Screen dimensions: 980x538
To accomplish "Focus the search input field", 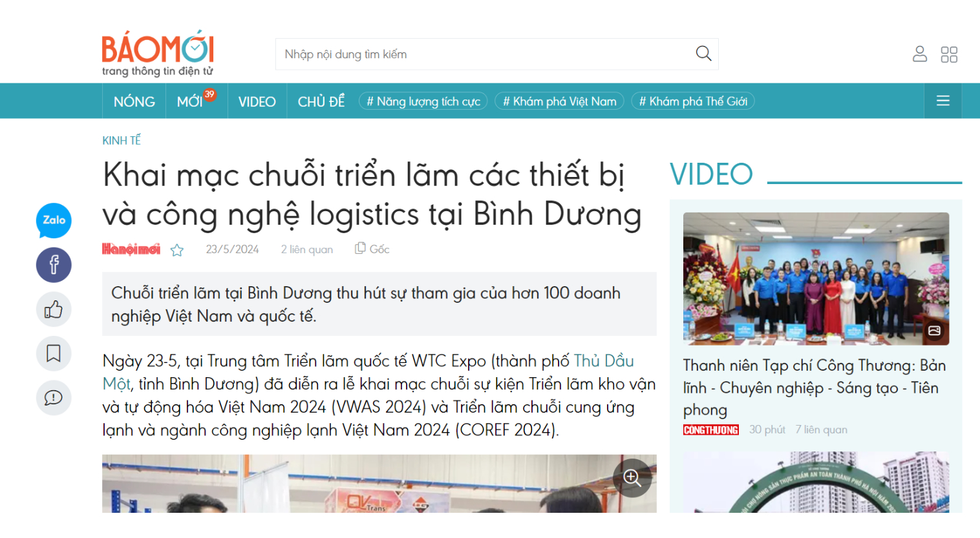I will point(485,54).
